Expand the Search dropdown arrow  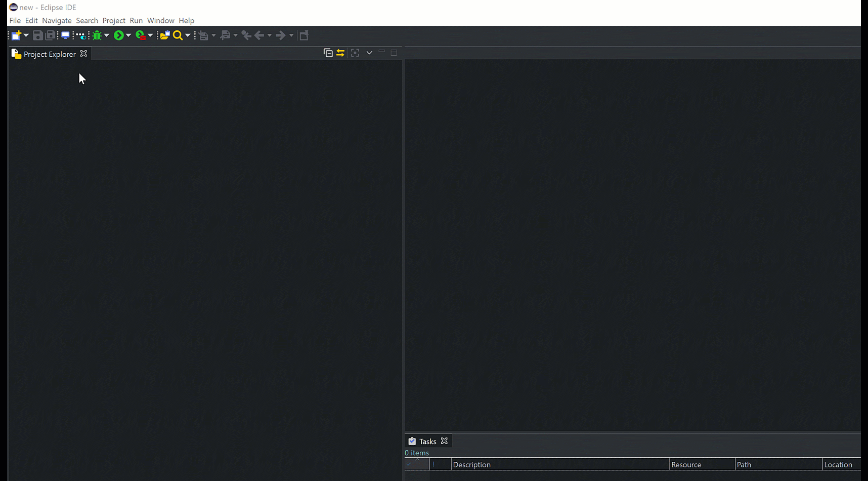(x=188, y=35)
